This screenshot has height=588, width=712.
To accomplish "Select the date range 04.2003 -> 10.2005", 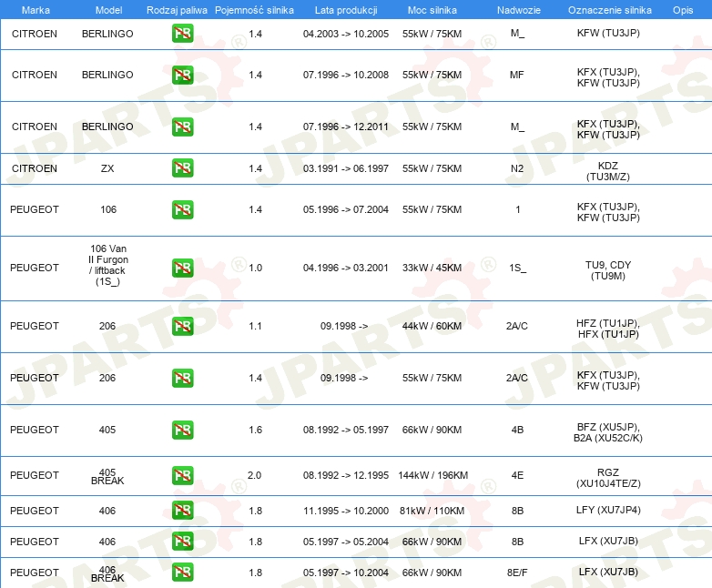I will 346,34.
